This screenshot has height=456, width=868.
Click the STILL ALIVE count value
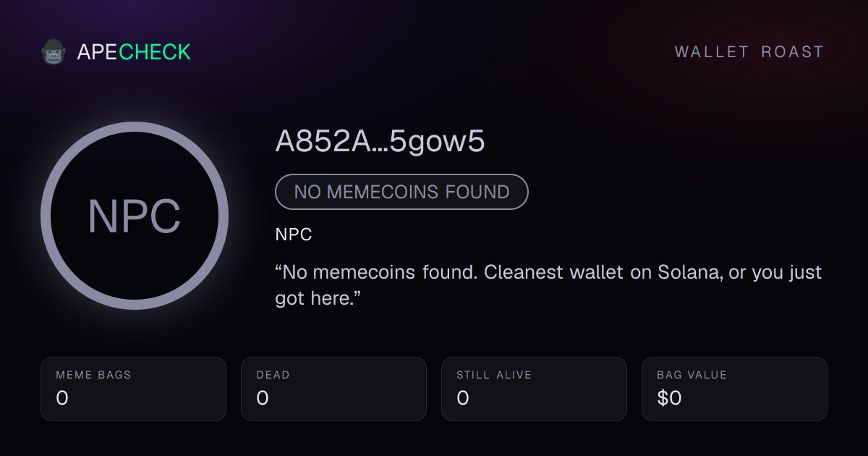463,398
